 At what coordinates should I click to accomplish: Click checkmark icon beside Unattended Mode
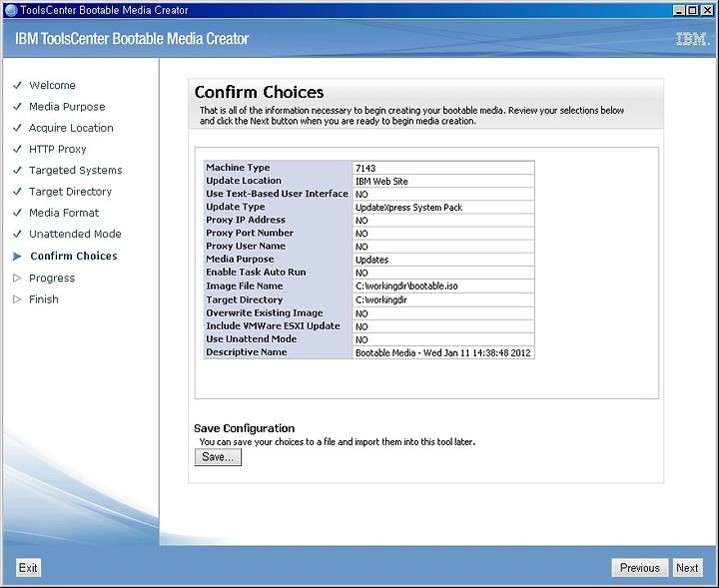(17, 234)
